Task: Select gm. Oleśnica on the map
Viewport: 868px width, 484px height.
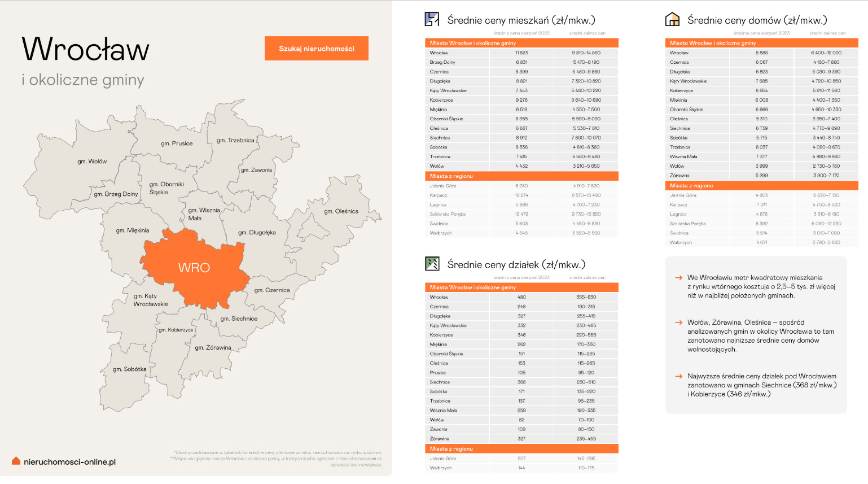Action: [x=341, y=211]
